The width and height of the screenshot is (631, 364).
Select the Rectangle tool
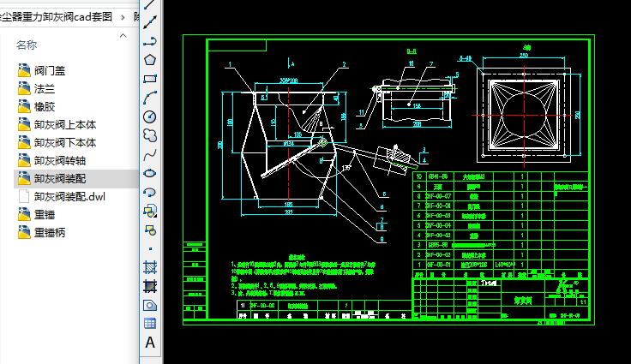coord(150,79)
